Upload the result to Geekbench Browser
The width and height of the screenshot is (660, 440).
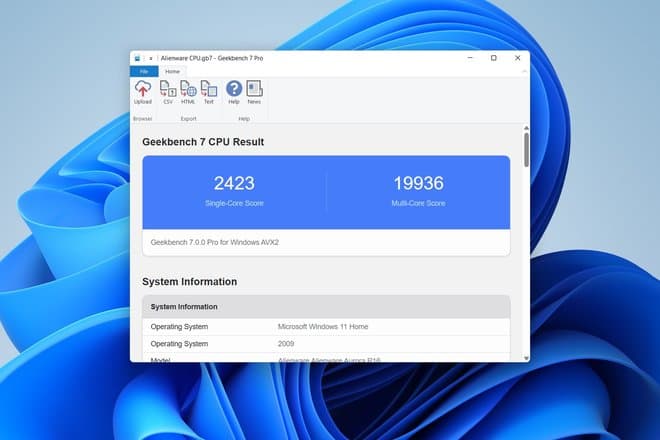click(143, 93)
